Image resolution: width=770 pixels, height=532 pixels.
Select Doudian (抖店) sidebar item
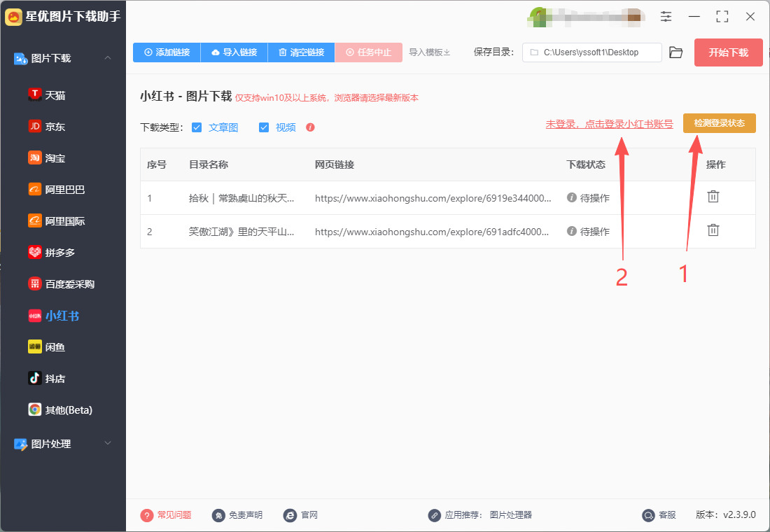coord(47,378)
